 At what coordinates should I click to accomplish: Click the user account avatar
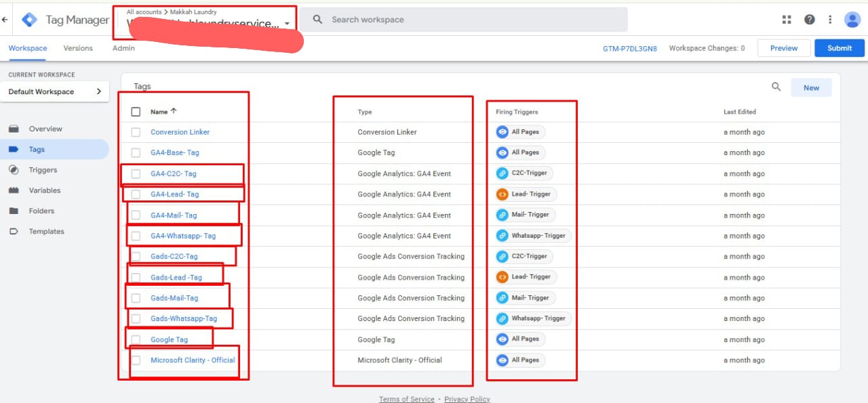click(852, 20)
